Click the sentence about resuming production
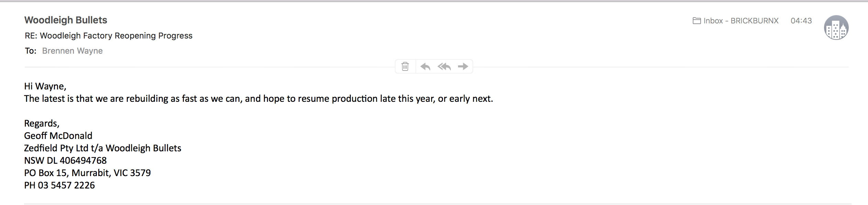The image size is (868, 205). point(258,99)
